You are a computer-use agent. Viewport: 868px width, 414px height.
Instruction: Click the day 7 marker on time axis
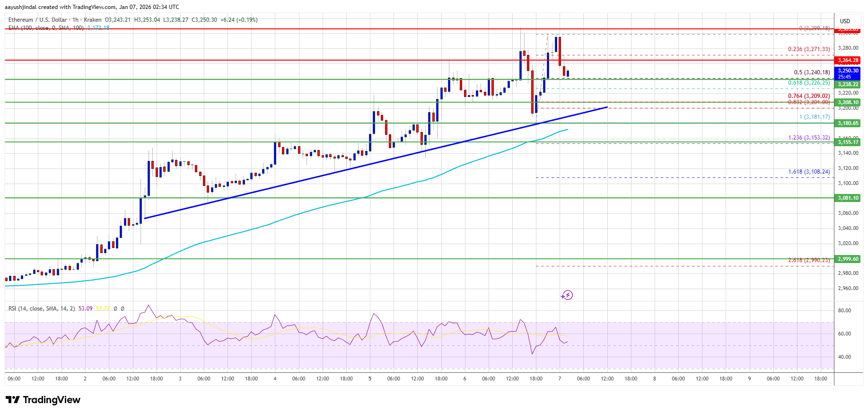(x=560, y=379)
